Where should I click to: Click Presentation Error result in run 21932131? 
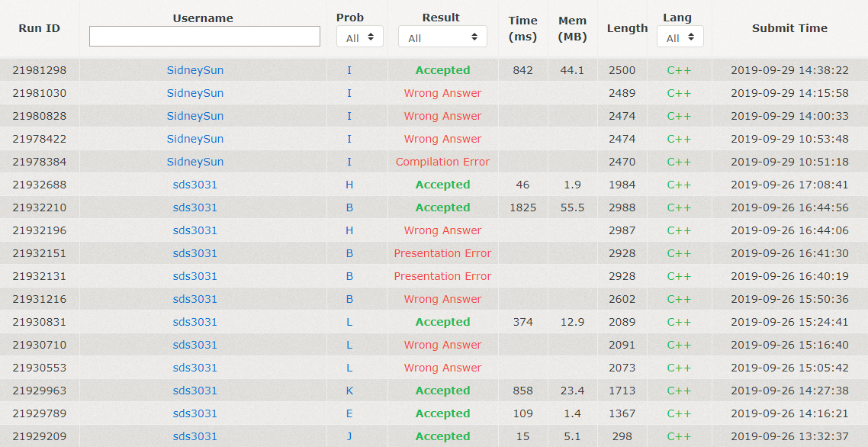(442, 276)
